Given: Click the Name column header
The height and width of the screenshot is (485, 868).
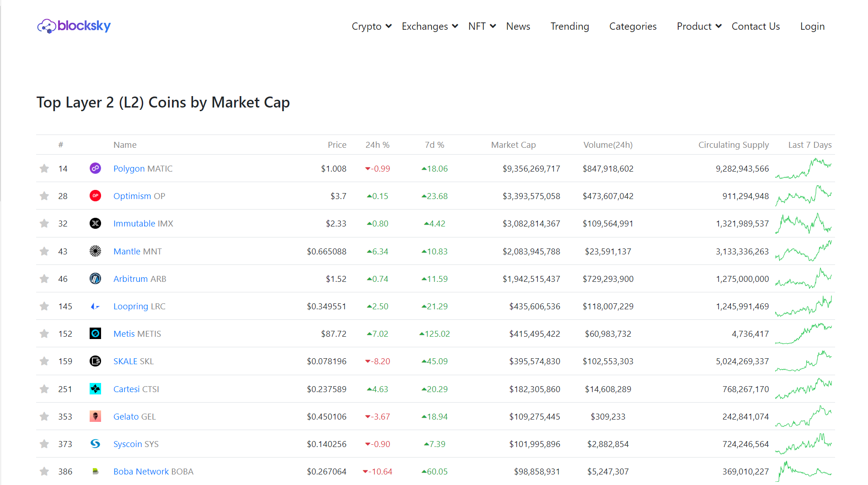Looking at the screenshot, I should point(125,145).
